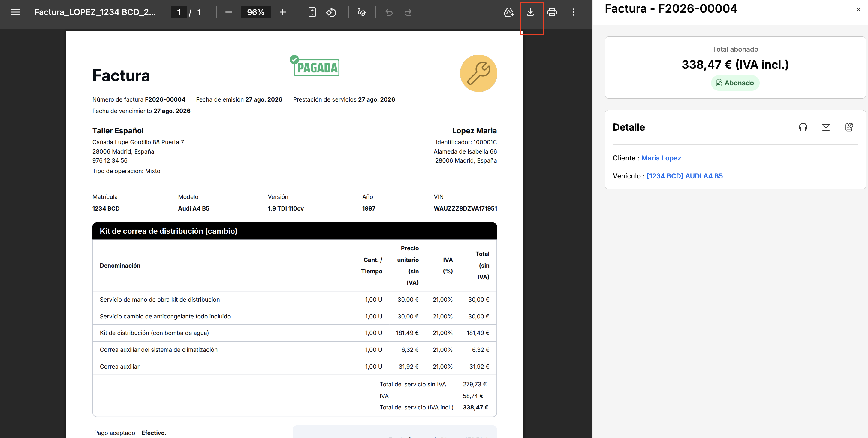Click the "Taller Español" workshop name
The width and height of the screenshot is (868, 438).
point(118,130)
